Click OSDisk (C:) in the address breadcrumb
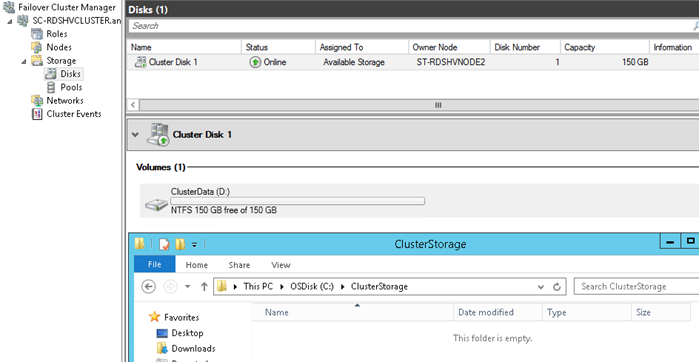Viewport: 699px width, 362px height. pyautogui.click(x=312, y=287)
